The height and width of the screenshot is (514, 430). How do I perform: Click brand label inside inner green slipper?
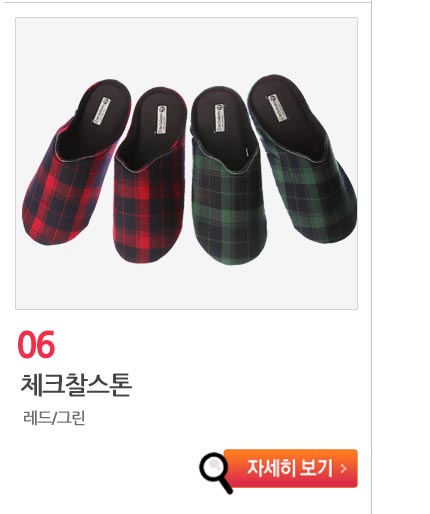tap(219, 118)
